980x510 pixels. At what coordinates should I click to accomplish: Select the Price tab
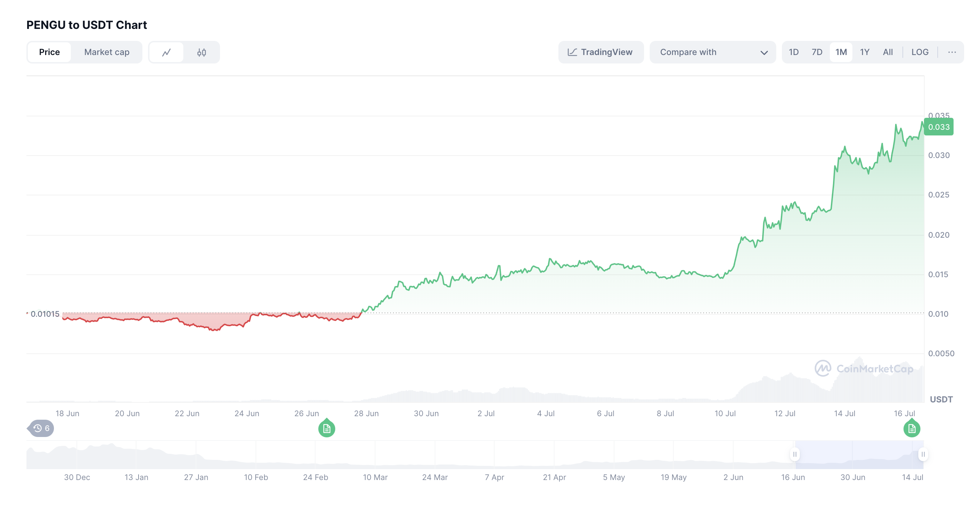pyautogui.click(x=49, y=52)
